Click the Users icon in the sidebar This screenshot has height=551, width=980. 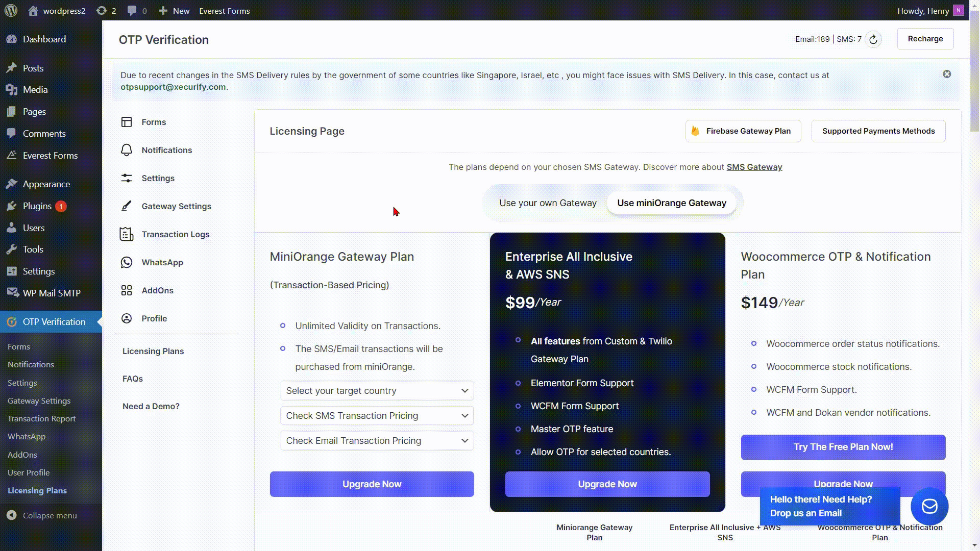point(11,228)
